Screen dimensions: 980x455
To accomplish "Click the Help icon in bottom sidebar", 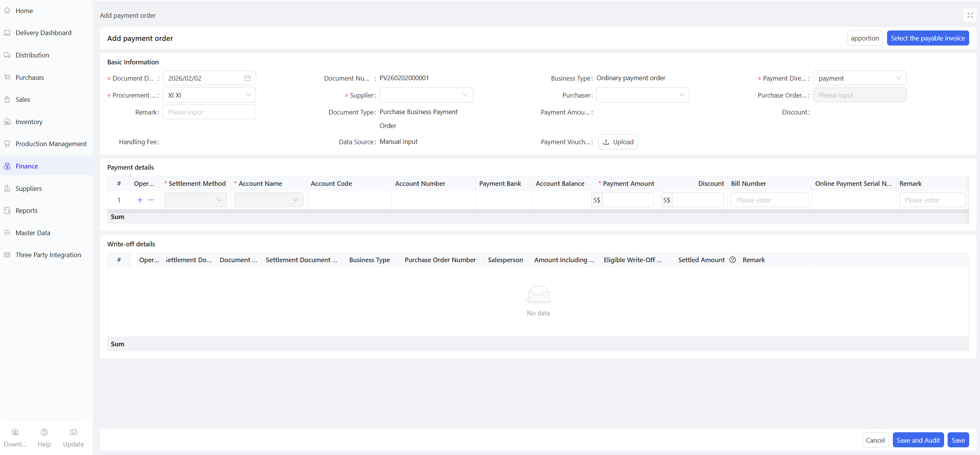I will (x=44, y=432).
